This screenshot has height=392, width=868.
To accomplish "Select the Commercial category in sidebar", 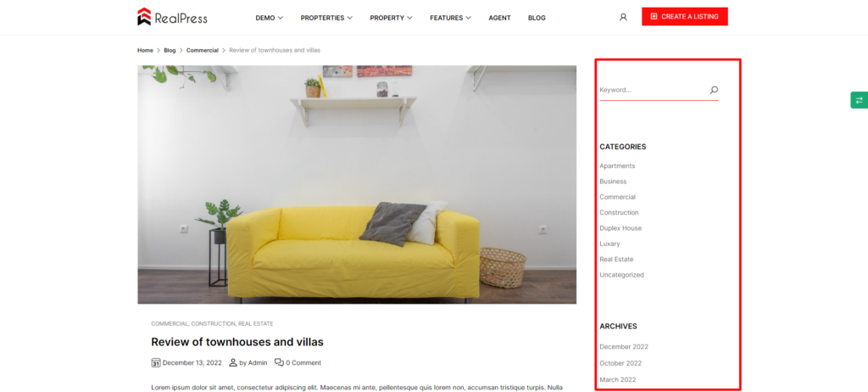I will [x=617, y=197].
